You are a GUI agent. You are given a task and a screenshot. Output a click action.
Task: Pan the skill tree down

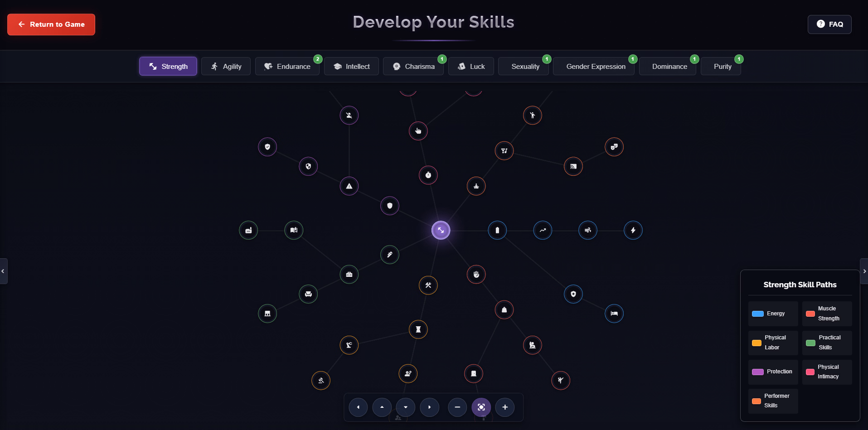406,407
